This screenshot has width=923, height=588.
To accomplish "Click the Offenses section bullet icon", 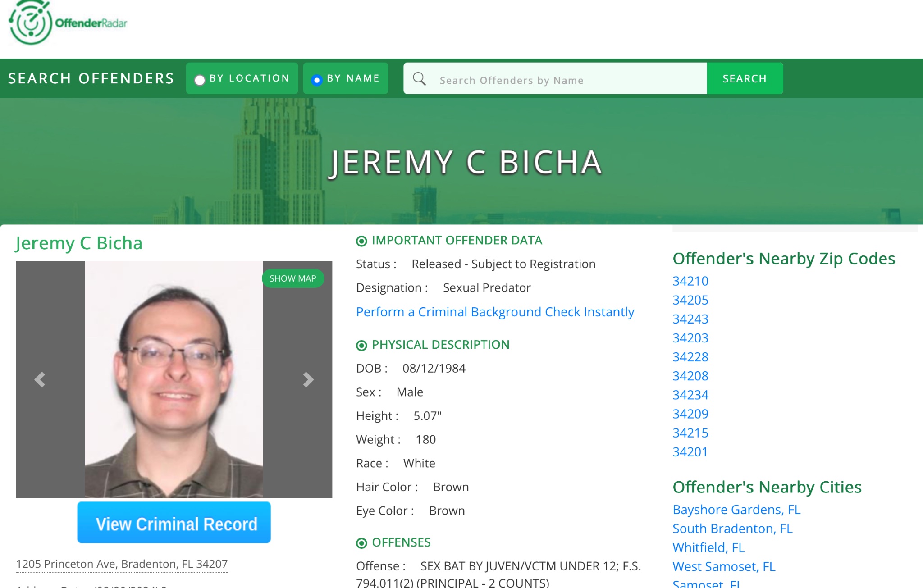I will pos(361,543).
